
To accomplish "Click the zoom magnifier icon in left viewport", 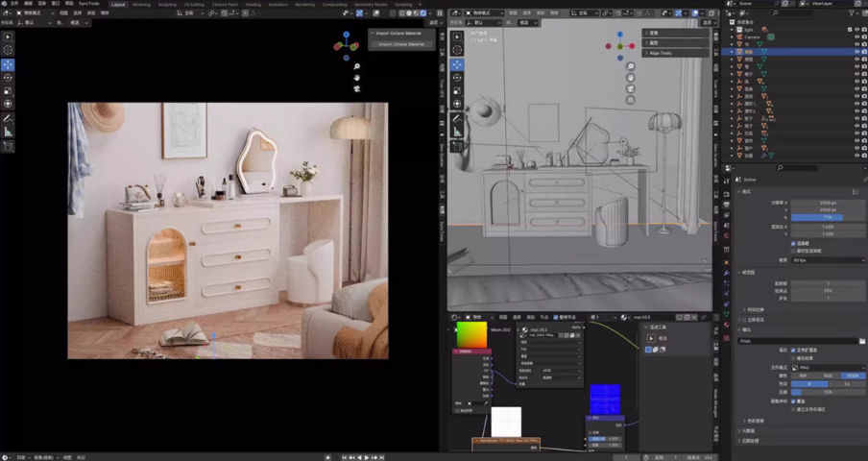I will [x=356, y=66].
